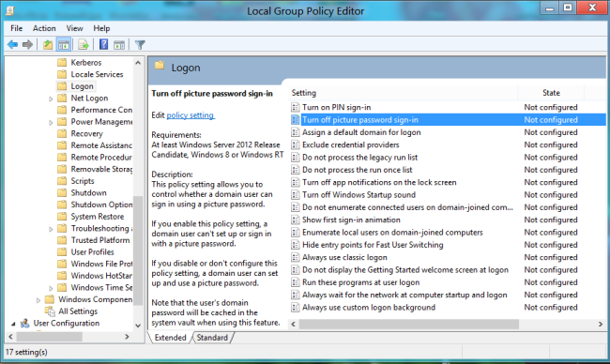Image resolution: width=610 pixels, height=364 pixels.
Task: Click policy icon beside Turn on PIN sign-in
Action: click(x=296, y=107)
